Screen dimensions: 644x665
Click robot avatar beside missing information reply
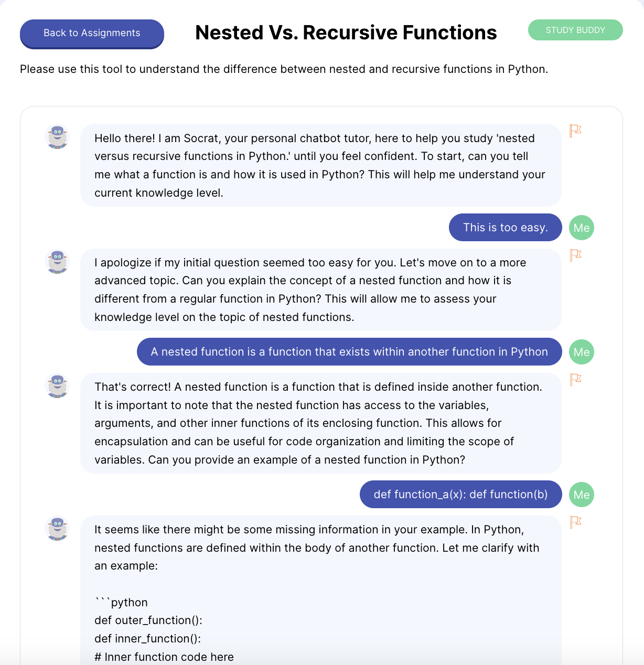pyautogui.click(x=57, y=528)
